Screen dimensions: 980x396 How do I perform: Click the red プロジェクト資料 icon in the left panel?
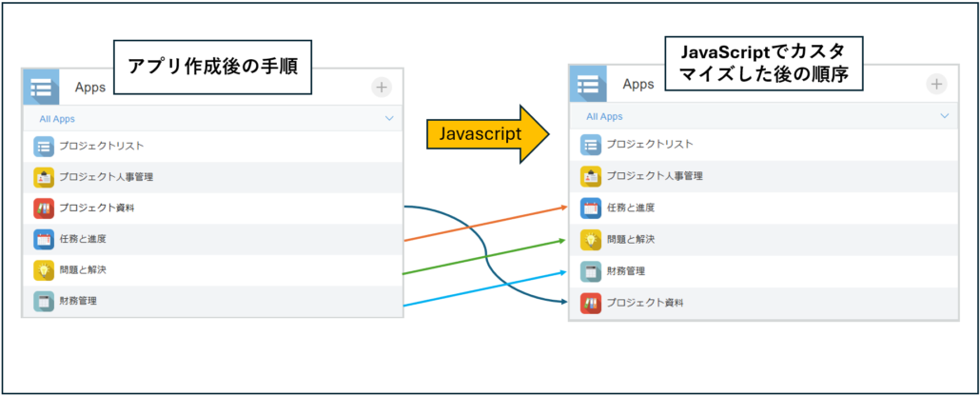click(x=44, y=208)
